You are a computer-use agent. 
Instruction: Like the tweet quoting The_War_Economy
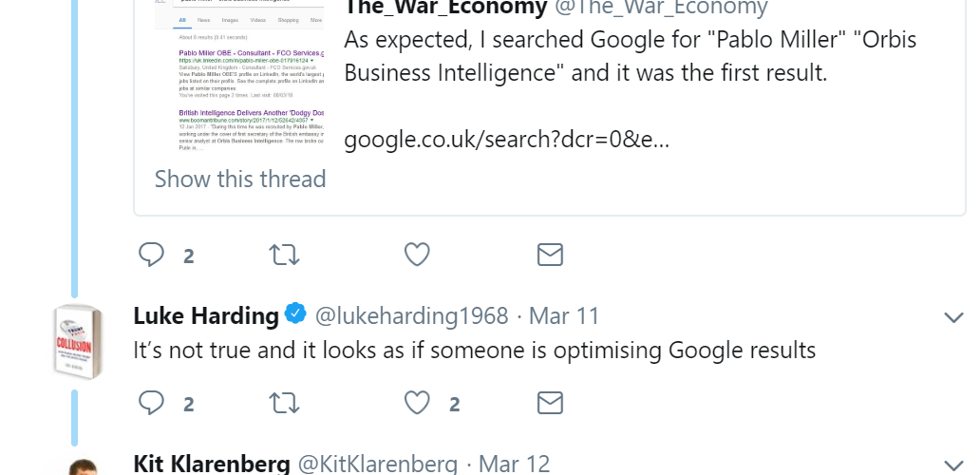click(x=417, y=255)
